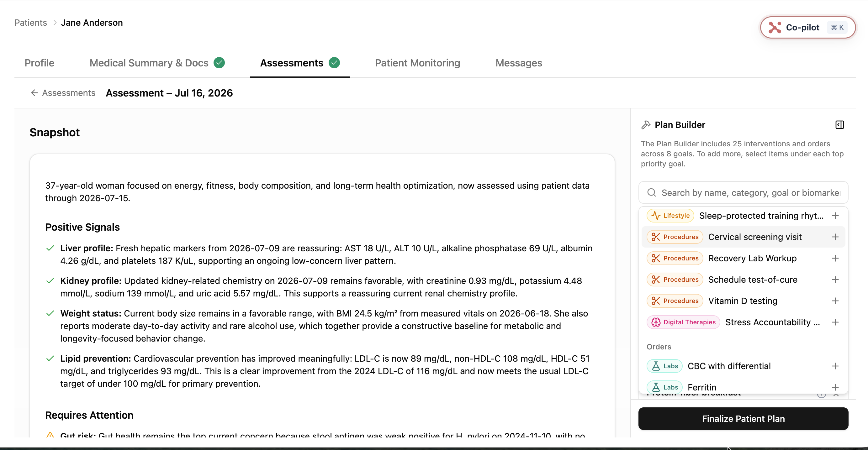Click the Lipid prevention label
Screen dimensions: 868x450
point(95,359)
